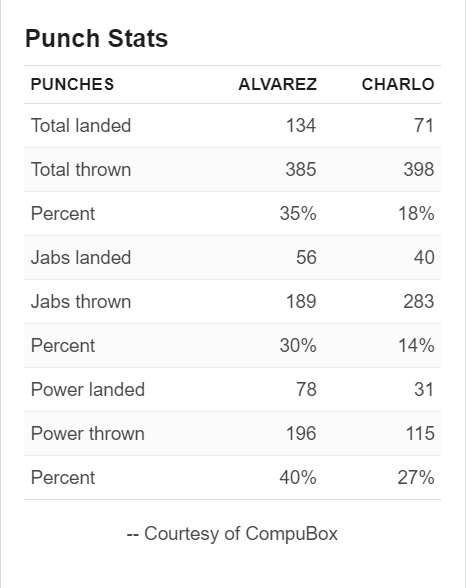Click the Total thrown row label
Viewport: 466px width, 588px height.
(81, 170)
